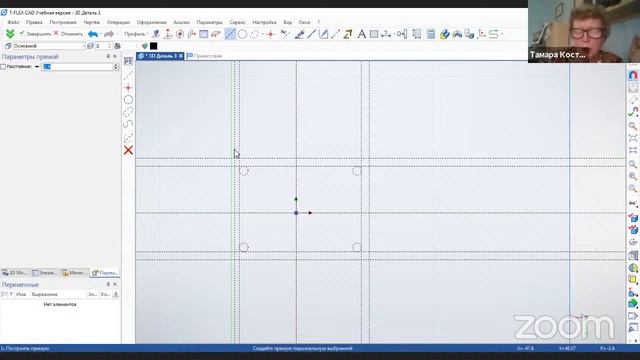Select the line tool in vertical automenu
This screenshot has width=640, height=360.
[128, 75]
